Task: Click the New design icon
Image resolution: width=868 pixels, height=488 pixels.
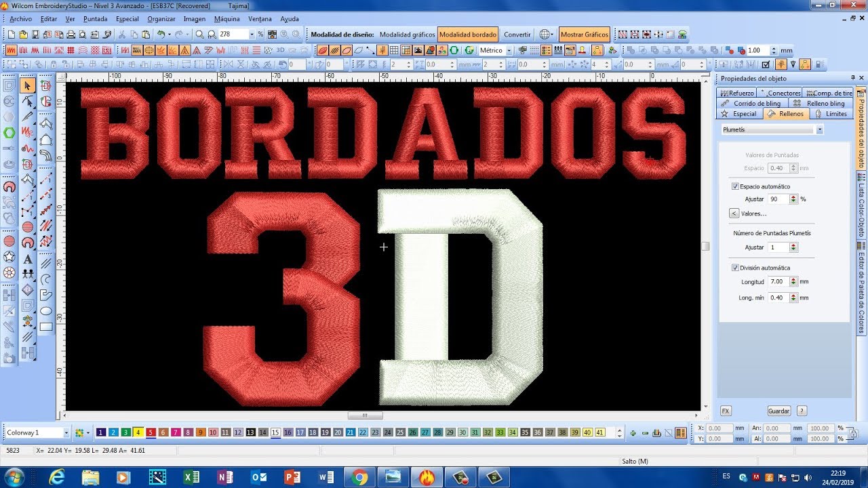Action: pyautogui.click(x=12, y=34)
